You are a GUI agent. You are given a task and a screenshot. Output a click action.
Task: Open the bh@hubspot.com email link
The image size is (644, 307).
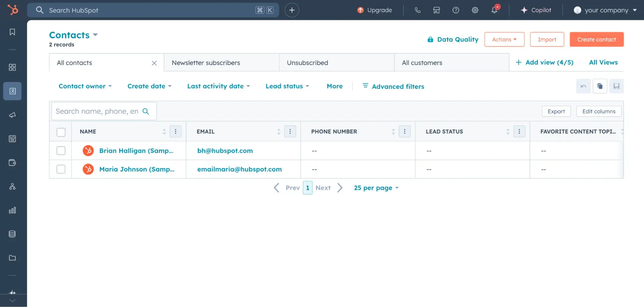click(225, 151)
